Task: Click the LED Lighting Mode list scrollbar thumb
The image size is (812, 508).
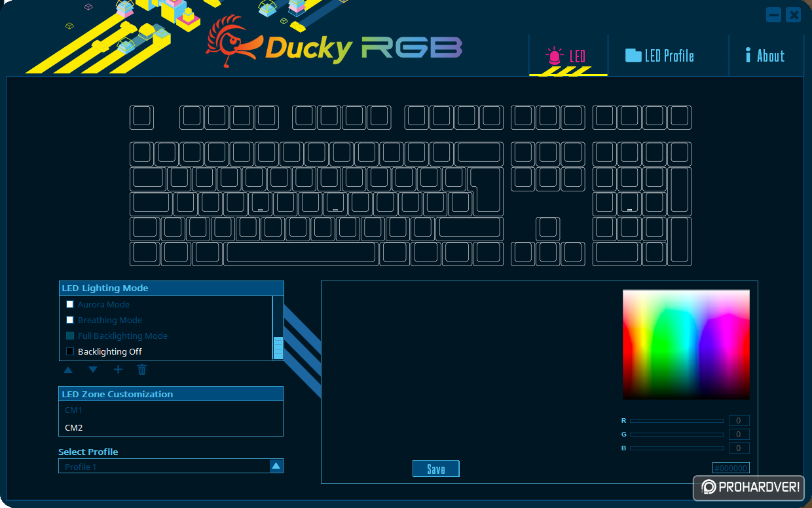Action: click(x=278, y=347)
